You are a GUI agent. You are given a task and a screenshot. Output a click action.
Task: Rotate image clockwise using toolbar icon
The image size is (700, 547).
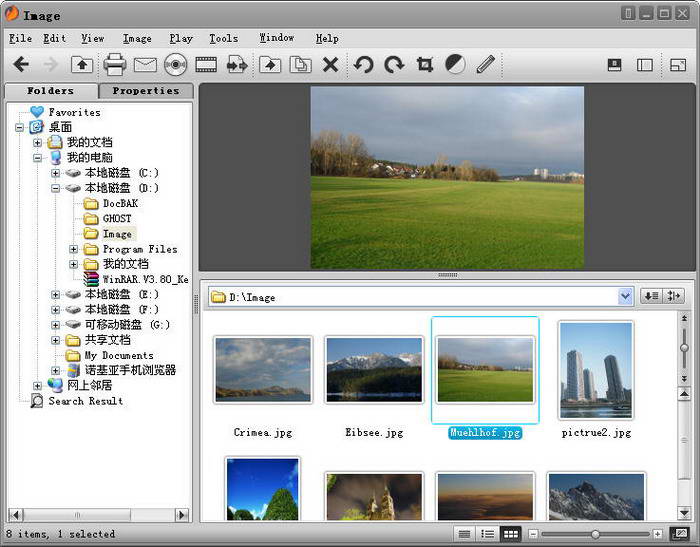point(394,65)
